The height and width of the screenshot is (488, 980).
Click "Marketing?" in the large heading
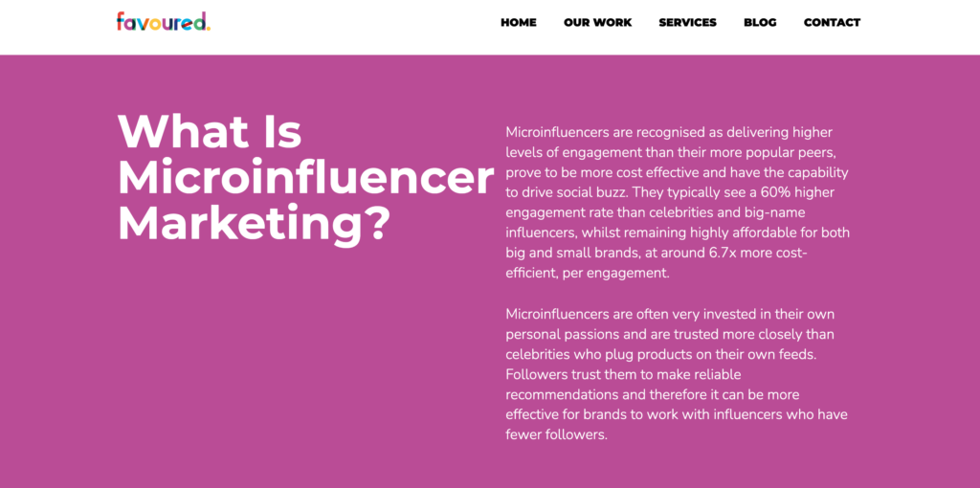[x=254, y=224]
